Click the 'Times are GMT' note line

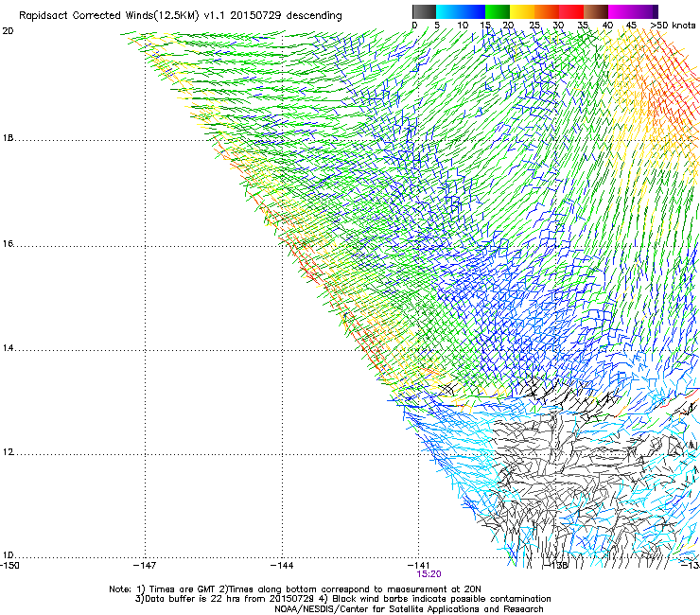point(295,589)
